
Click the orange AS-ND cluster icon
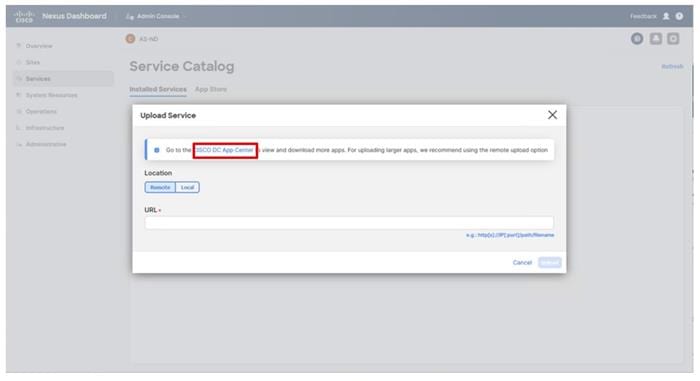pyautogui.click(x=130, y=39)
